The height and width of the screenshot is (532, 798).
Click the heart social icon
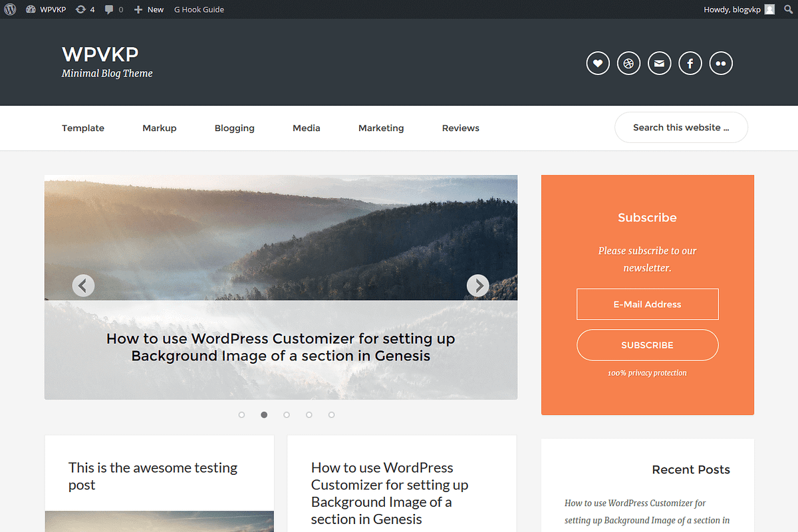(598, 63)
